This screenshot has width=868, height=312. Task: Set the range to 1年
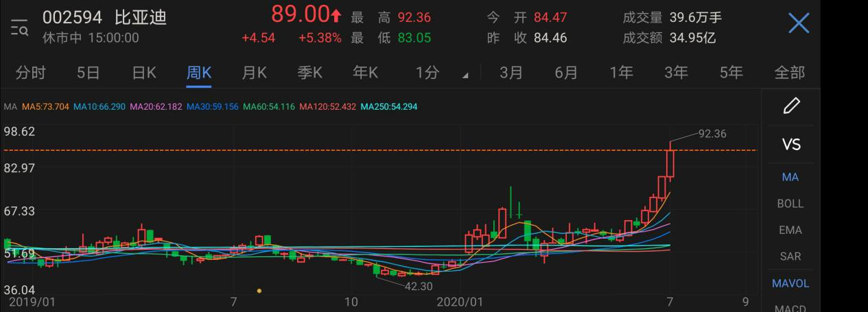622,73
